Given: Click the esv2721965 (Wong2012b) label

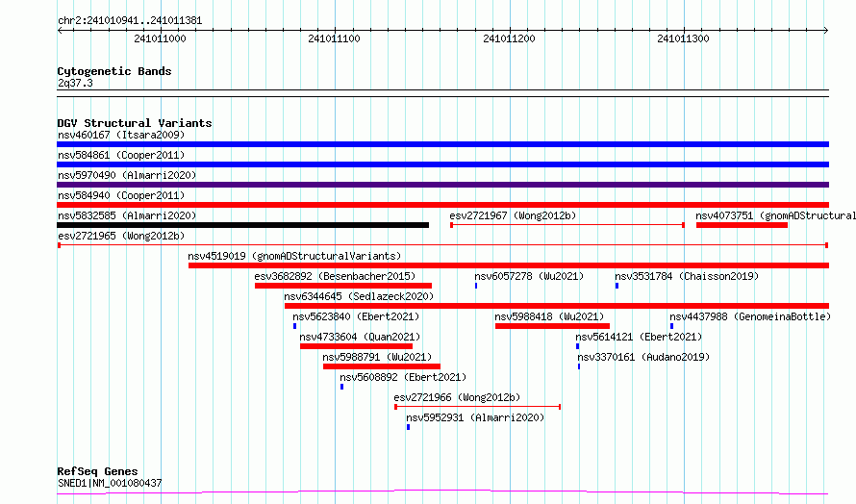Looking at the screenshot, I should click(121, 236).
